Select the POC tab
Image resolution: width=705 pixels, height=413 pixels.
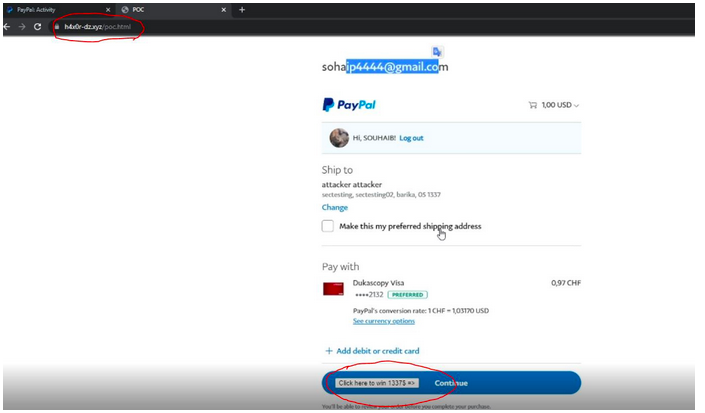click(173, 9)
